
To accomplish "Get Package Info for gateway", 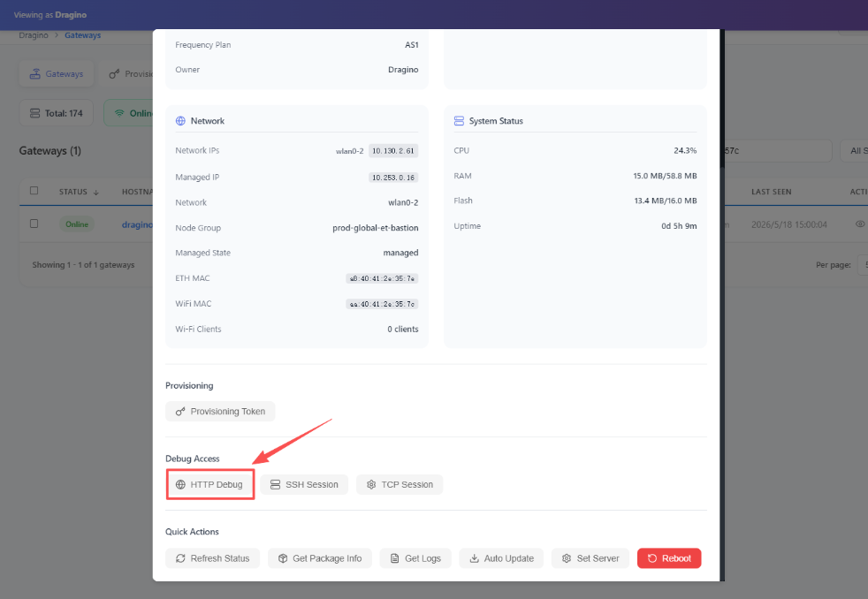I will 320,558.
